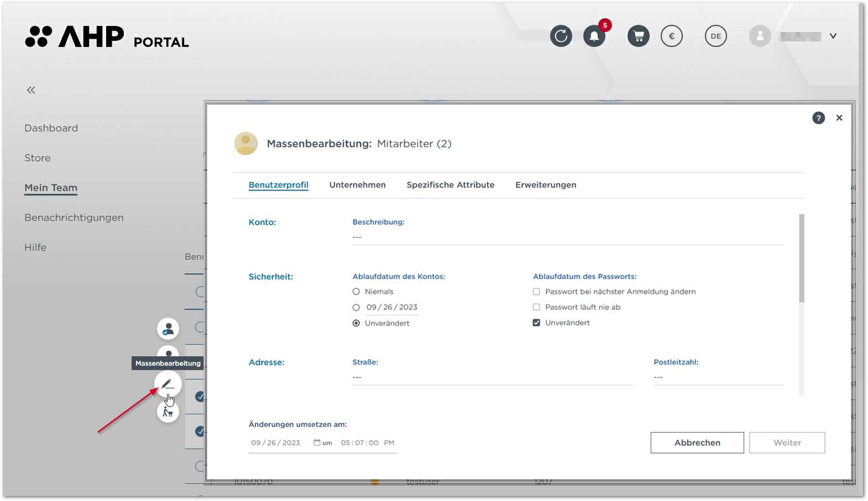Switch language via DE icon
Screen dimensions: 868x501
click(716, 36)
